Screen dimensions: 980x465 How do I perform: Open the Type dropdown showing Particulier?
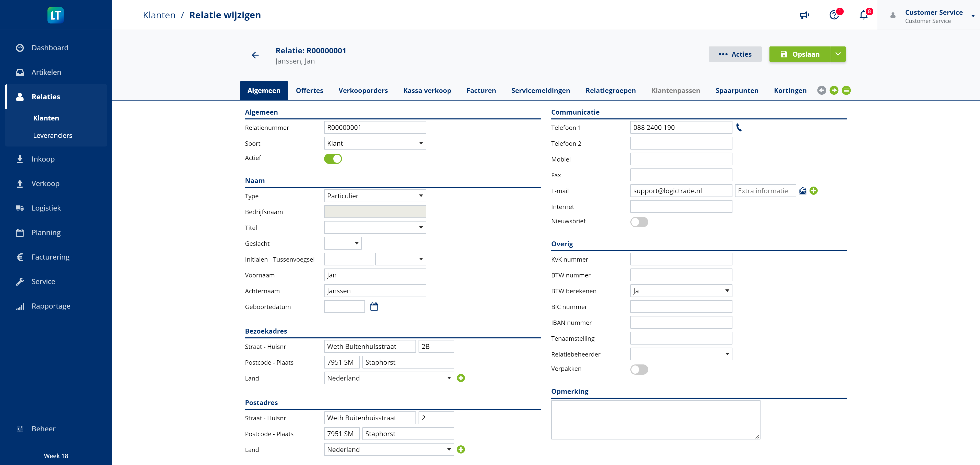pos(375,196)
